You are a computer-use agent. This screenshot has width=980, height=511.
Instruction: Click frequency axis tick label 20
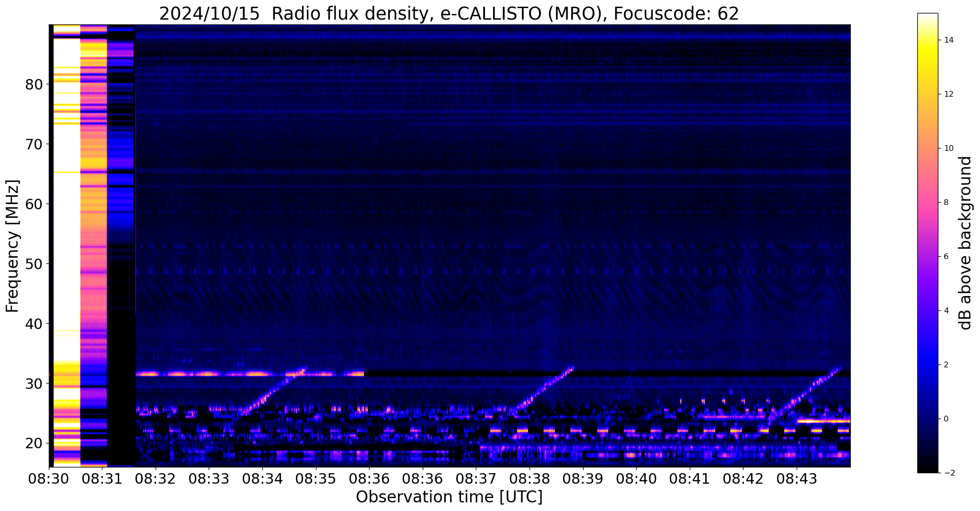34,443
